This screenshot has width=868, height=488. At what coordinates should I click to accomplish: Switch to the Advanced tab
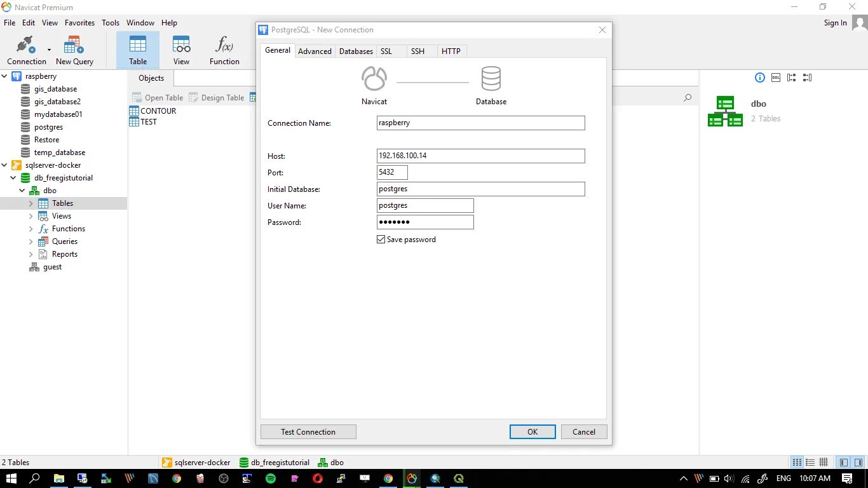click(x=315, y=51)
